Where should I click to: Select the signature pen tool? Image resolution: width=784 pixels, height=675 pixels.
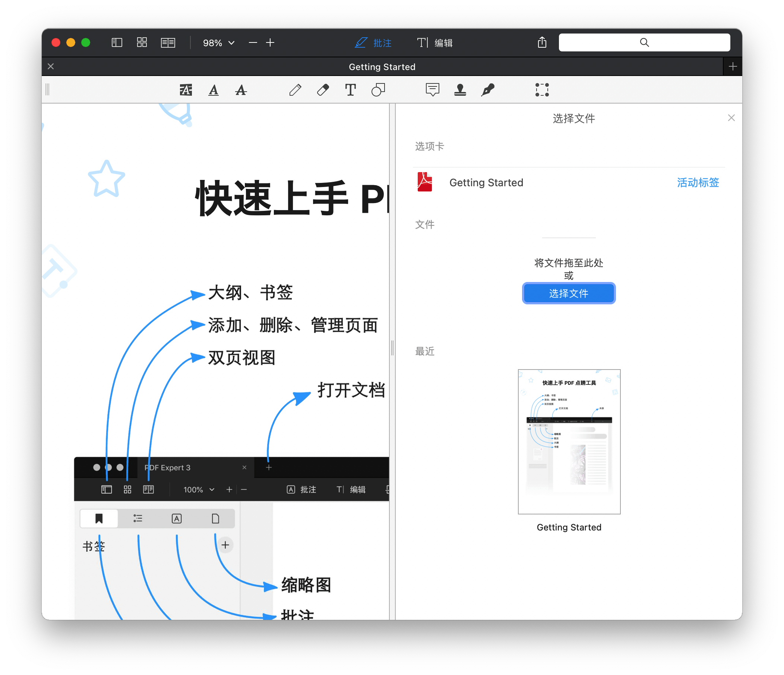(488, 90)
